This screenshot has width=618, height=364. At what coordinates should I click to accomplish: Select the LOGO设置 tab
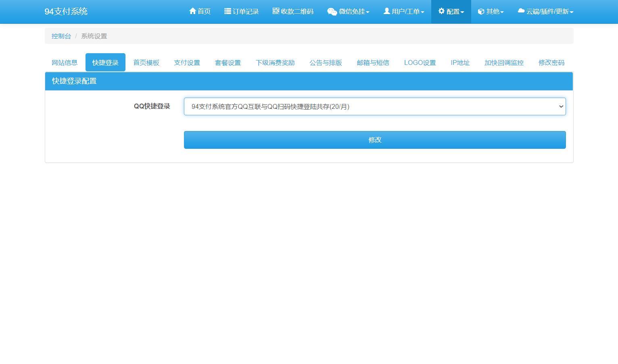[x=420, y=62]
